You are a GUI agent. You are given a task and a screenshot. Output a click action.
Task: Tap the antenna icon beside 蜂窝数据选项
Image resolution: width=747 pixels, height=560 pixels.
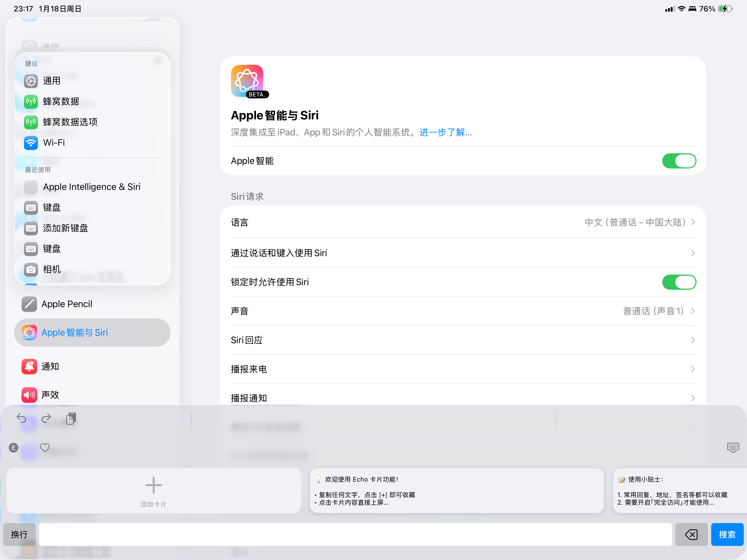tap(31, 122)
